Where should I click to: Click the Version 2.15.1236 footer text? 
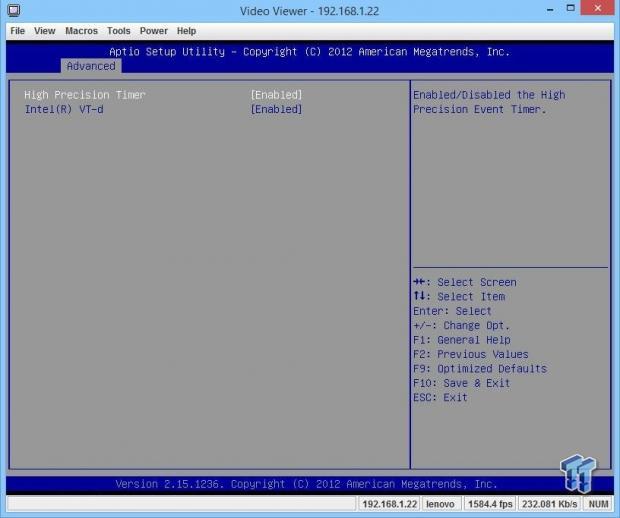(x=306, y=484)
